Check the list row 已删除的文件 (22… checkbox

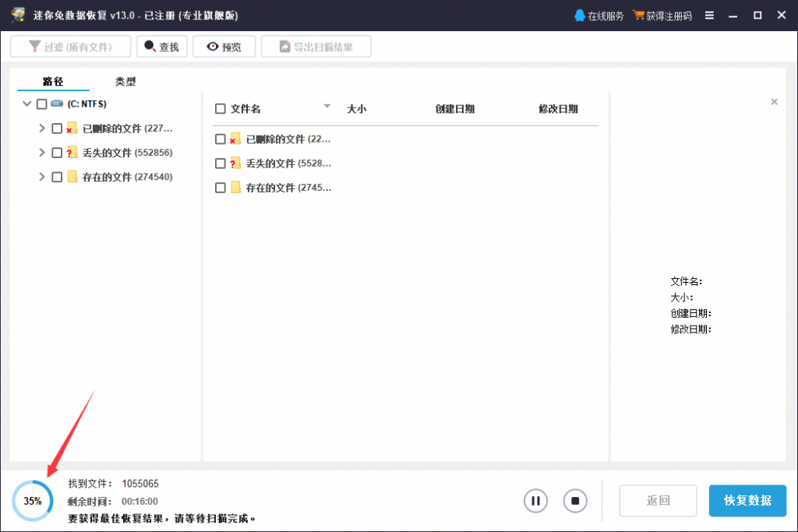[221, 139]
